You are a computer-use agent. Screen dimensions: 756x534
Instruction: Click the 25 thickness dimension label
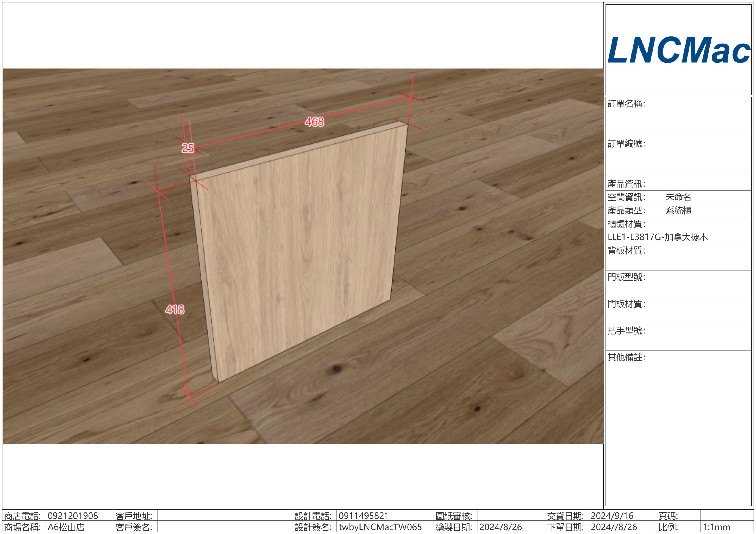[188, 148]
